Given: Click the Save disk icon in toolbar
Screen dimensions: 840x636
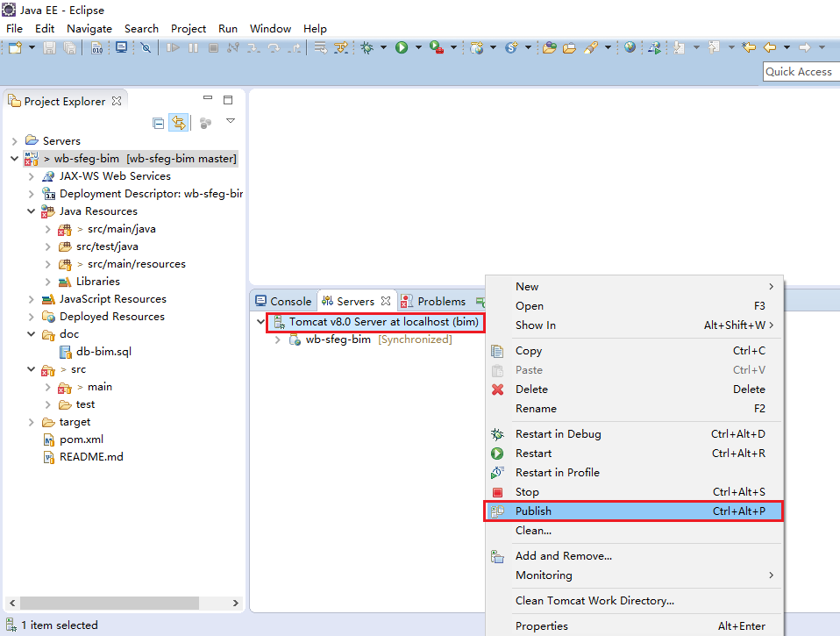Looking at the screenshot, I should click(x=49, y=47).
